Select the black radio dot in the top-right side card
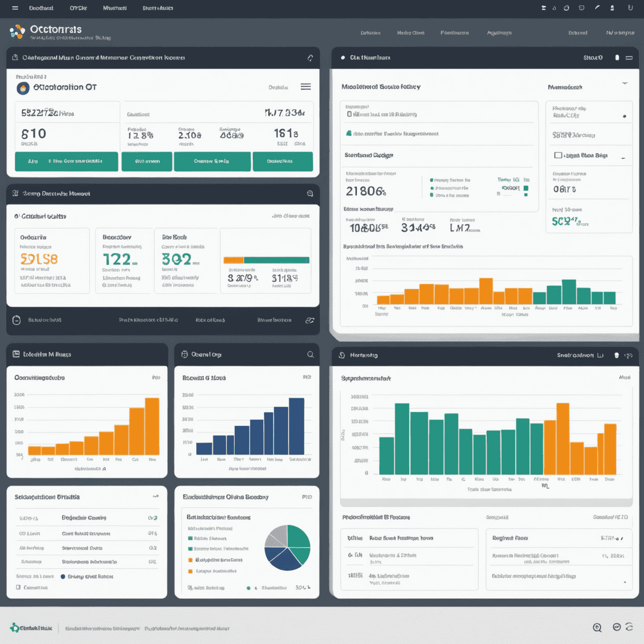The height and width of the screenshot is (644, 644). tap(624, 116)
